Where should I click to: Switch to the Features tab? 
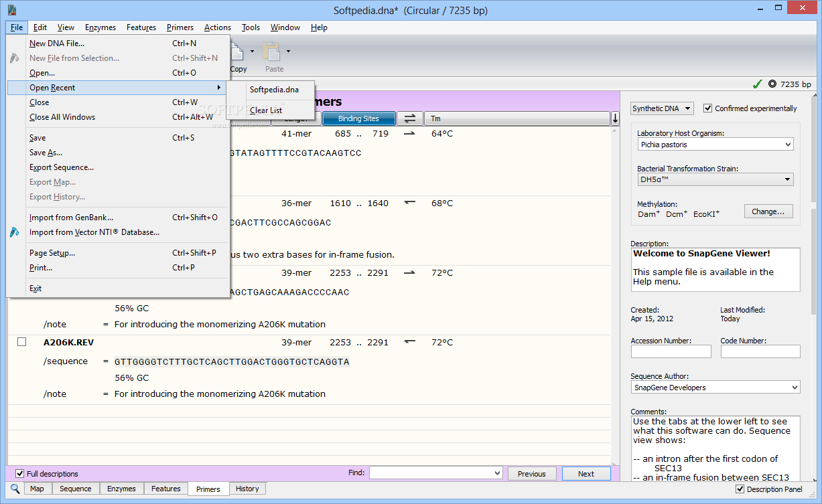point(166,489)
